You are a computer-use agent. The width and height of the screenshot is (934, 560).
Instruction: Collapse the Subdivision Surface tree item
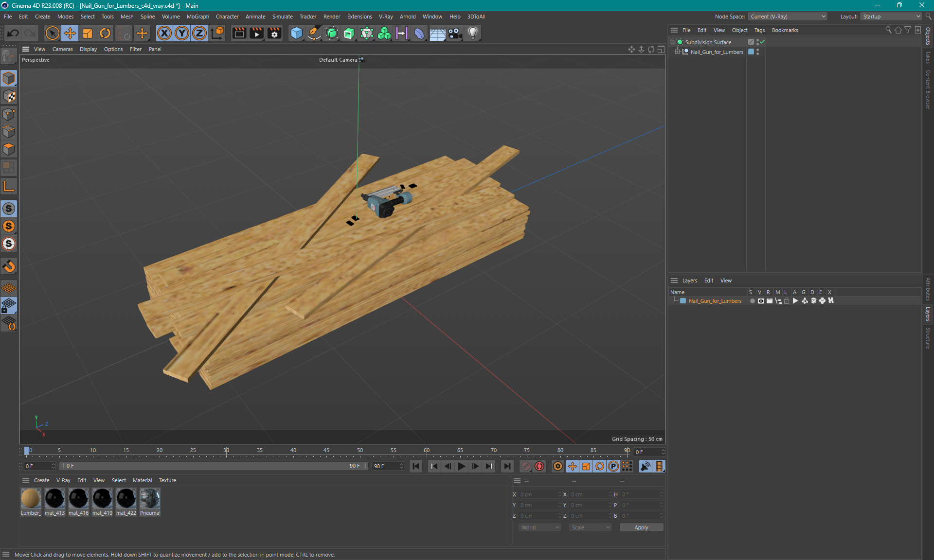click(672, 42)
